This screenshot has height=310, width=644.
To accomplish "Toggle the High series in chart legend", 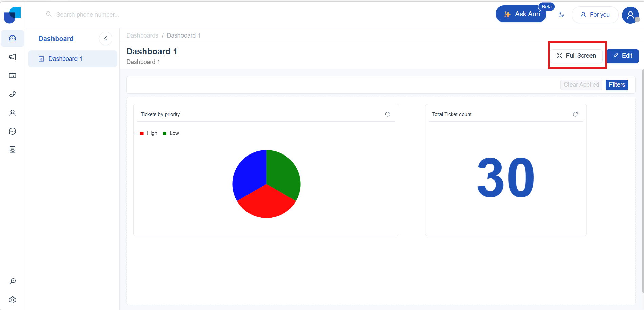I will tap(149, 133).
